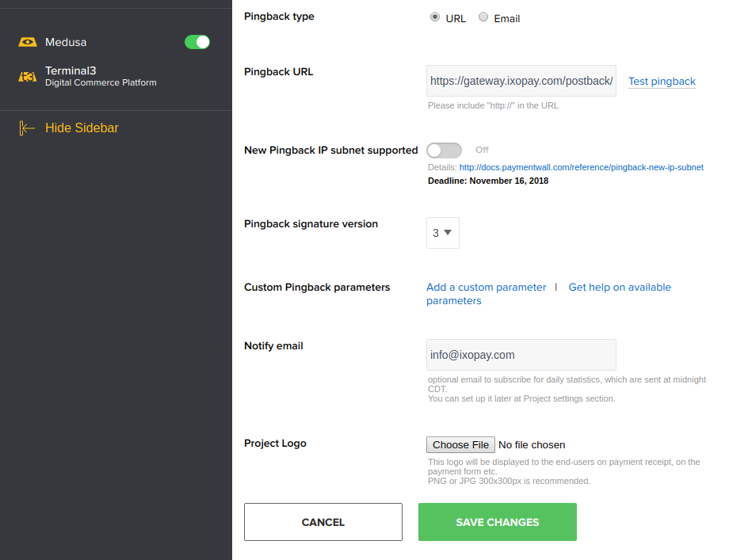The image size is (752, 560).
Task: Open the pingback-new-ip-subnet docs link
Action: coord(581,168)
